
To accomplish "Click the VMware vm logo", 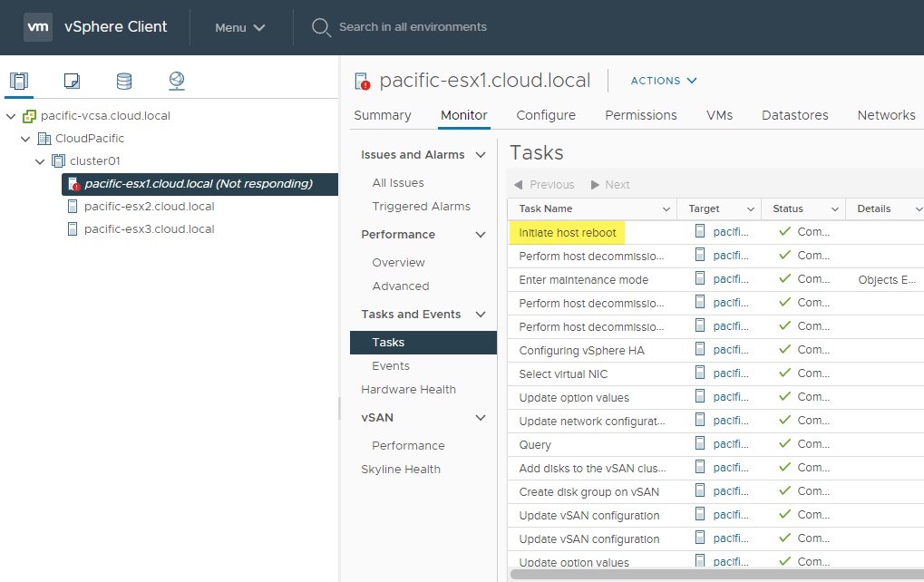I will [x=37, y=27].
